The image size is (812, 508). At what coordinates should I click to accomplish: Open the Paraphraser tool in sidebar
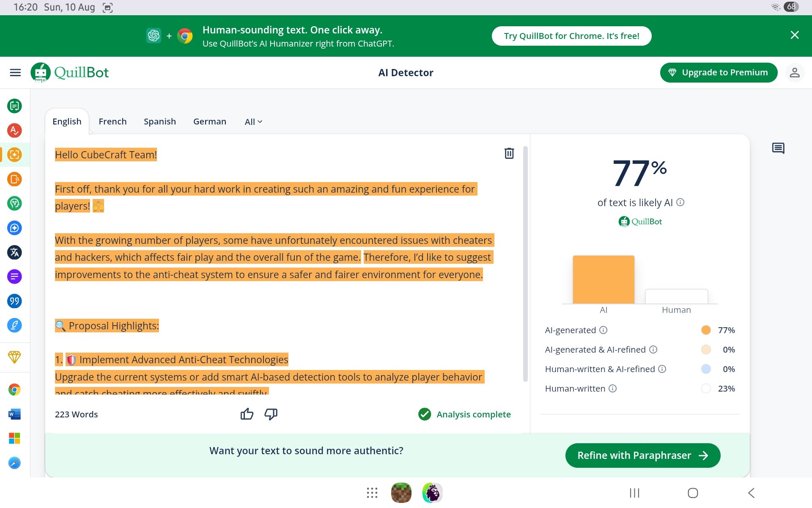(14, 106)
